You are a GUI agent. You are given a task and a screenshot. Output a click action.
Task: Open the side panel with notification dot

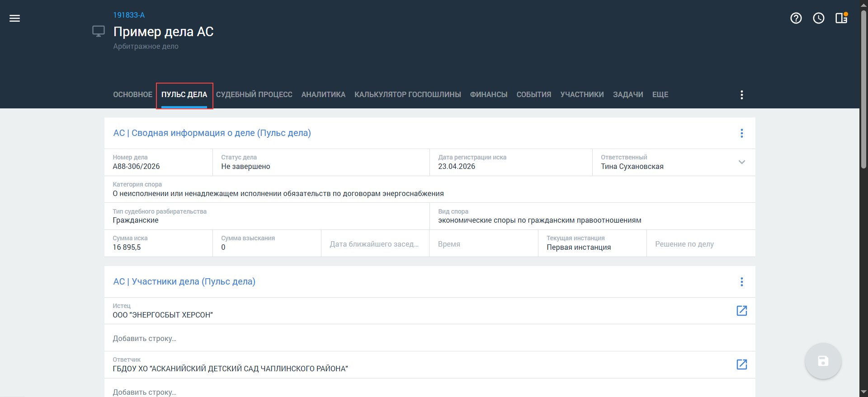pyautogui.click(x=841, y=18)
